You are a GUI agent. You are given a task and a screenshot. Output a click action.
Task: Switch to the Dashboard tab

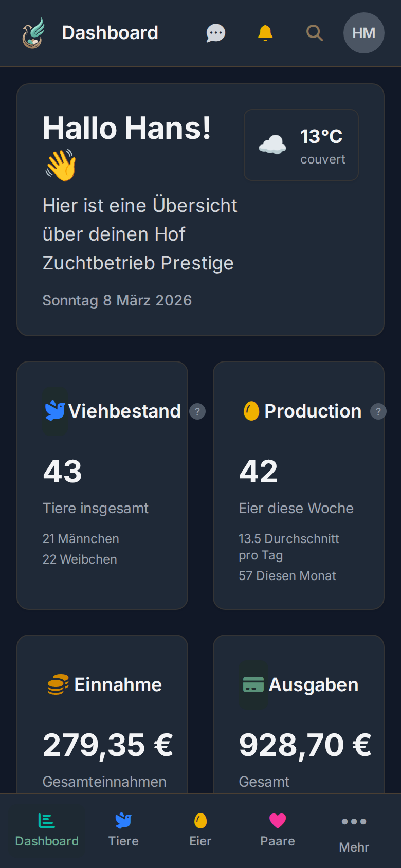click(x=47, y=830)
